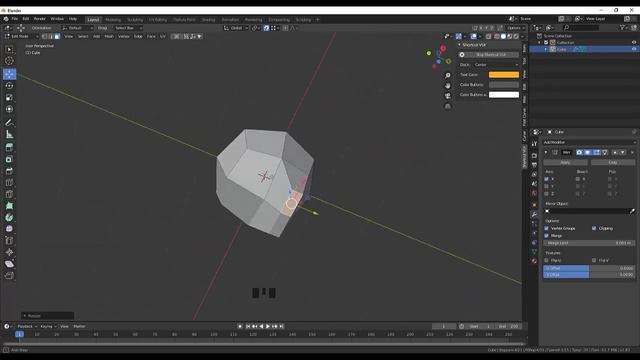The image size is (640, 360).
Task: Enable the Axis Y checkbox
Action: (x=547, y=186)
